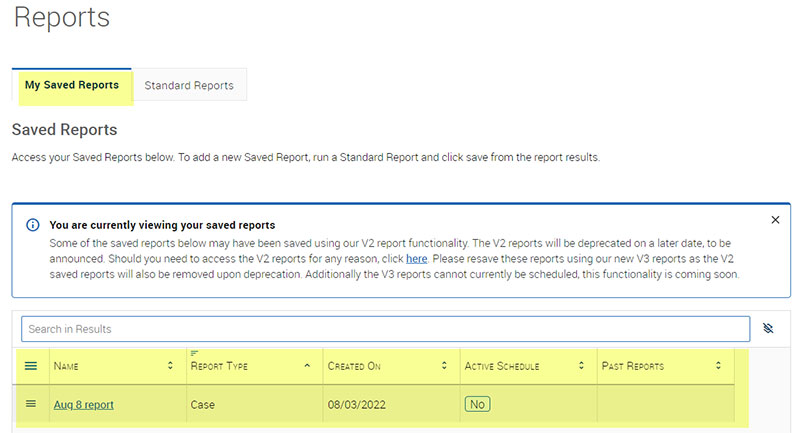
Task: Click the 'No' active schedule badge
Action: pos(477,405)
